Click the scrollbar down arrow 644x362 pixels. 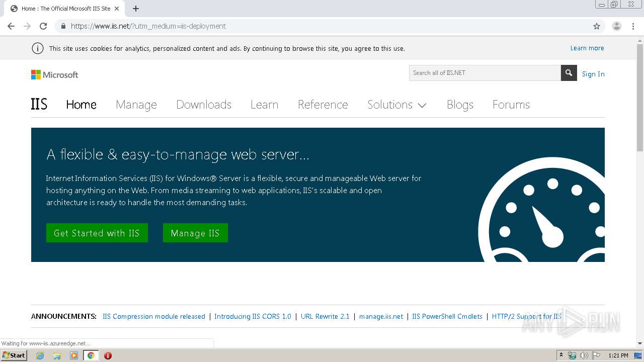point(640,343)
